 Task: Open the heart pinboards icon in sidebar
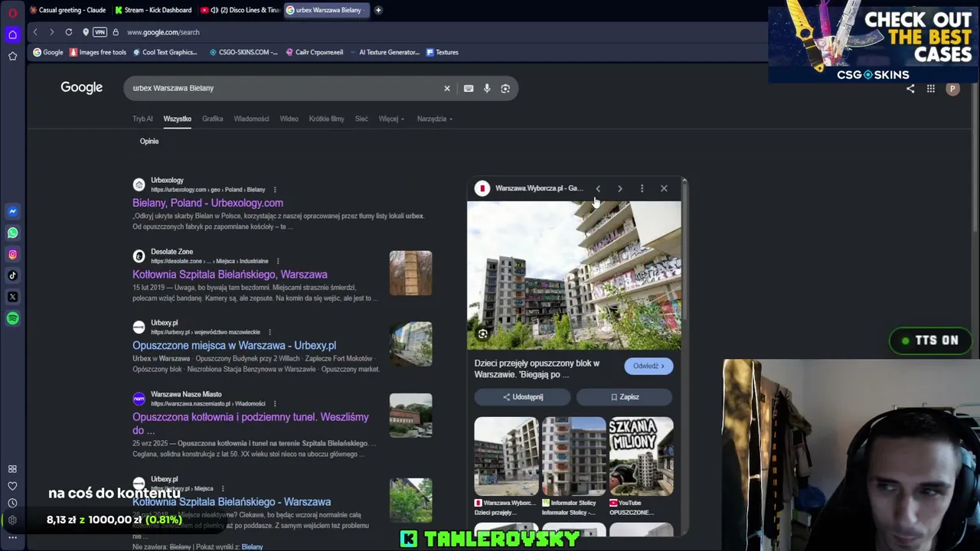[x=12, y=486]
